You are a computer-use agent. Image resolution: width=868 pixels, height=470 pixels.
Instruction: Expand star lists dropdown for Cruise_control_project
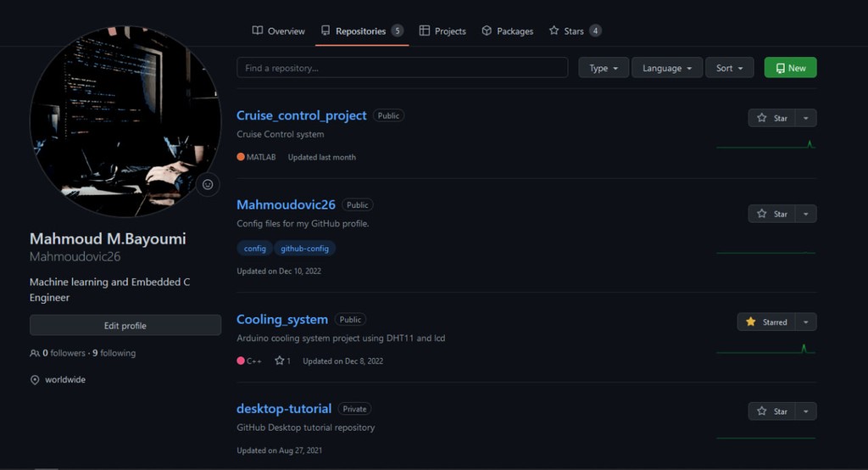(806, 117)
